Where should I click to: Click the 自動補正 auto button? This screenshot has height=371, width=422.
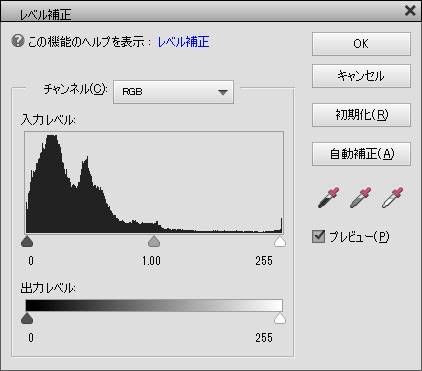click(x=361, y=154)
